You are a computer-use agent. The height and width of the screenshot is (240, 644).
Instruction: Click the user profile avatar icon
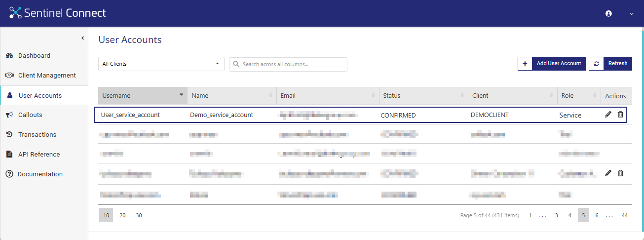point(608,14)
